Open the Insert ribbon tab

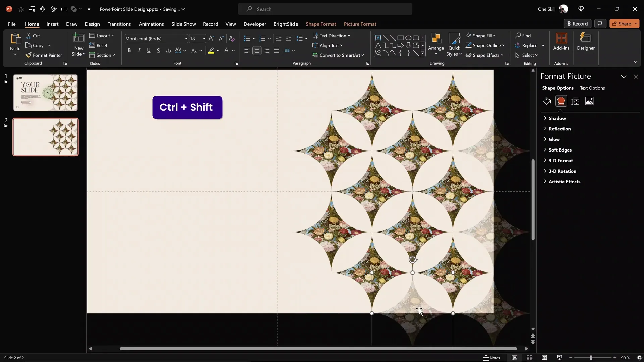tap(52, 24)
